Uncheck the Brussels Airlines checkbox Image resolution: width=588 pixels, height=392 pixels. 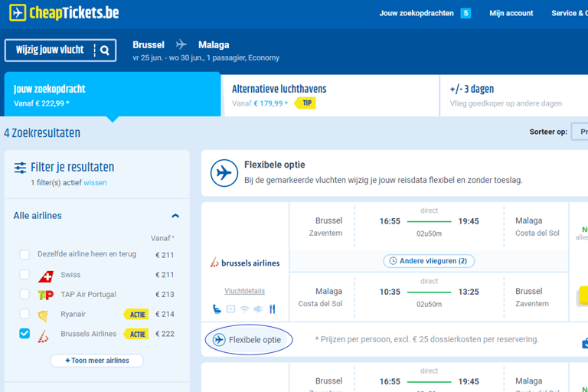24,333
